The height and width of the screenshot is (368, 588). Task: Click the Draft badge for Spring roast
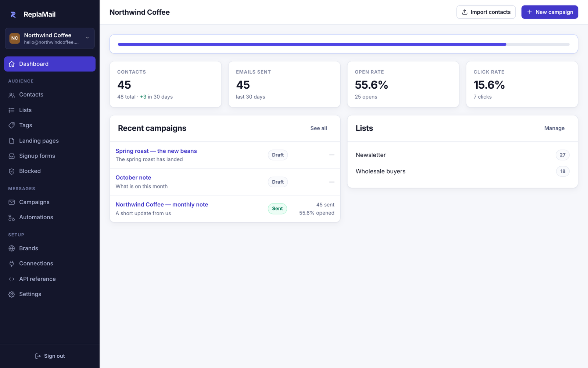tap(278, 155)
